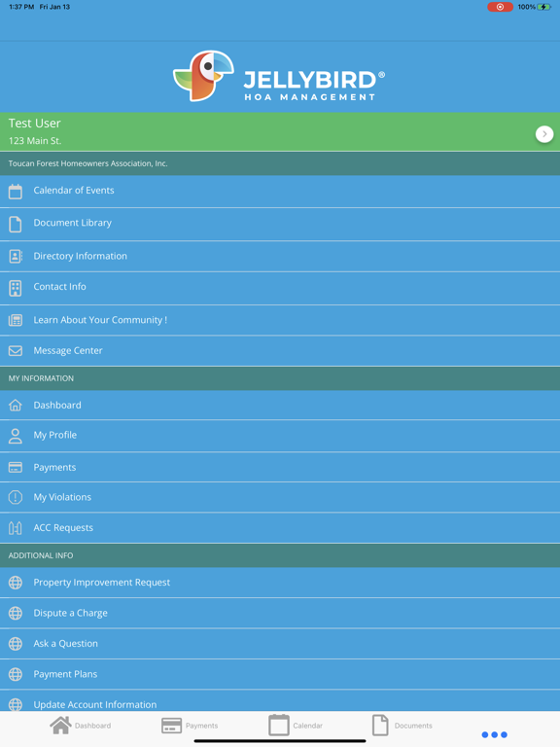Viewport: 560px width, 747px height.
Task: Tap the 1:37 PM clock in status bar
Action: (x=21, y=7)
